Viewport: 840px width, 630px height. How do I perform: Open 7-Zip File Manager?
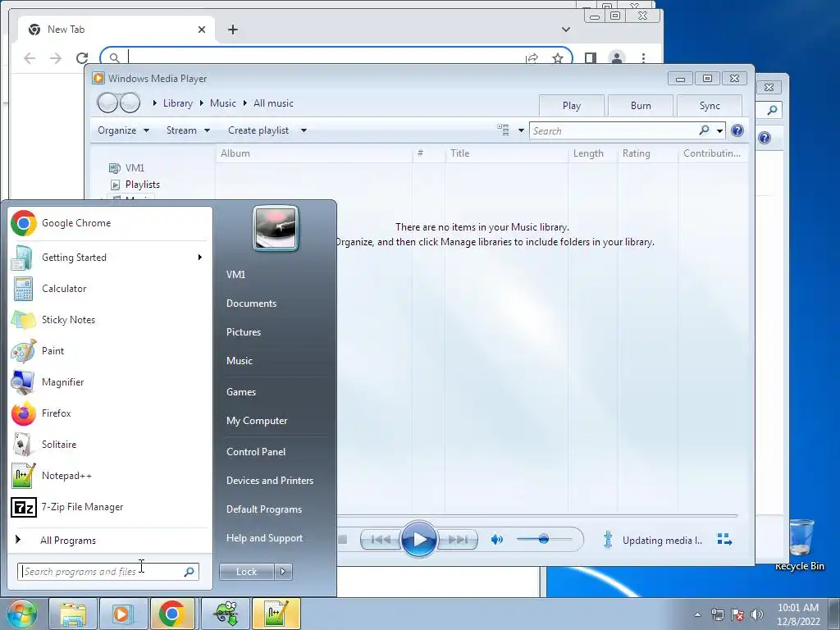(x=109, y=507)
